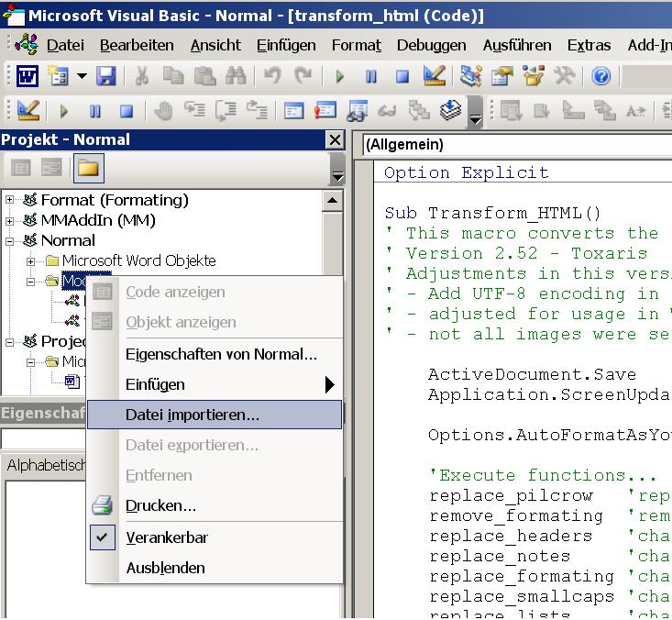672x620 pixels.
Task: Expand the Microsoft Word Objekte folder
Action: 30,261
